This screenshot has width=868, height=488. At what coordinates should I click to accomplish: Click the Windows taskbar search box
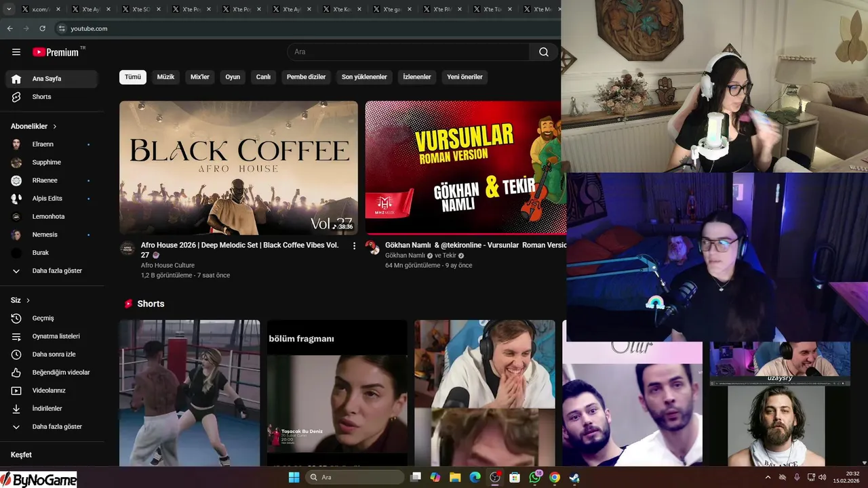point(355,477)
